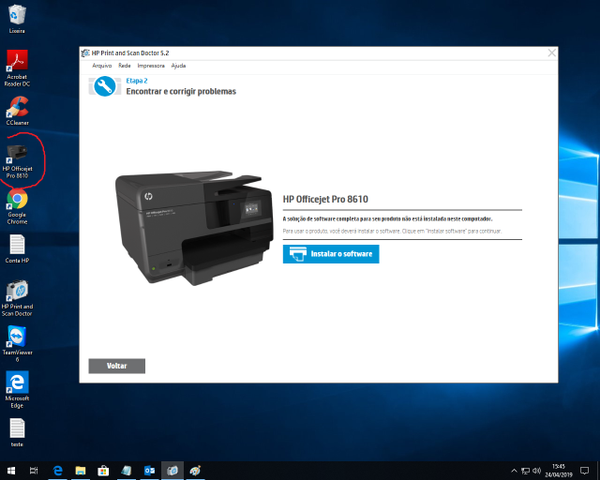Click the HP Print and Scan Doctor title bar icon

pyautogui.click(x=86, y=53)
